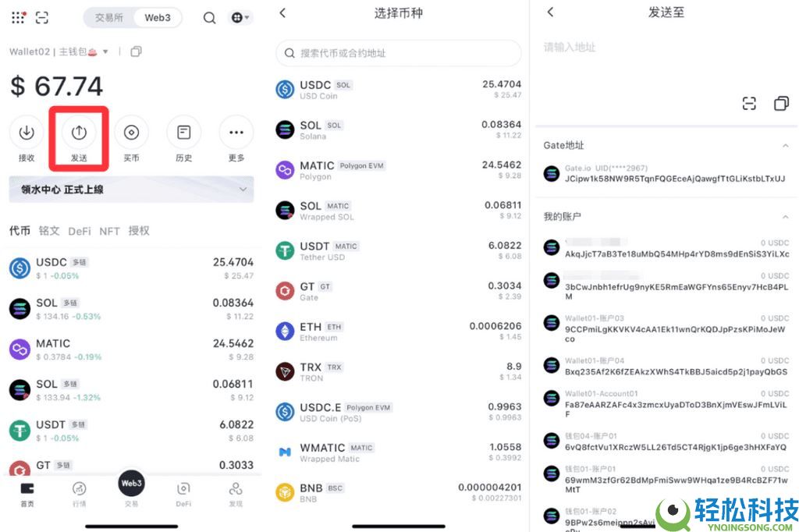This screenshot has height=532, width=799.
Task: Select the 发送 (Send) icon
Action: [x=78, y=132]
